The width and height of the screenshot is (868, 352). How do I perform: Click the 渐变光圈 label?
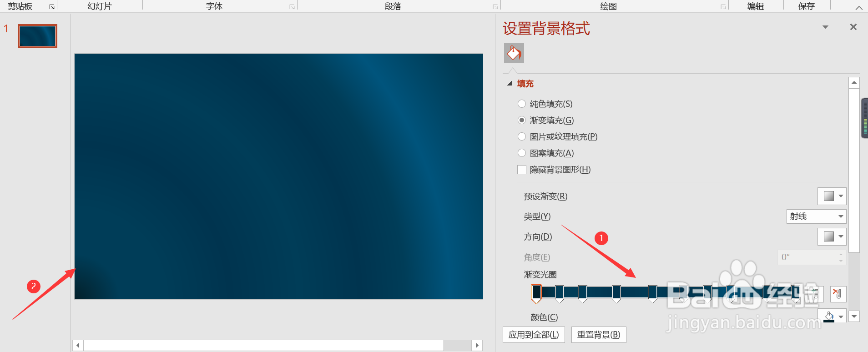(x=540, y=275)
